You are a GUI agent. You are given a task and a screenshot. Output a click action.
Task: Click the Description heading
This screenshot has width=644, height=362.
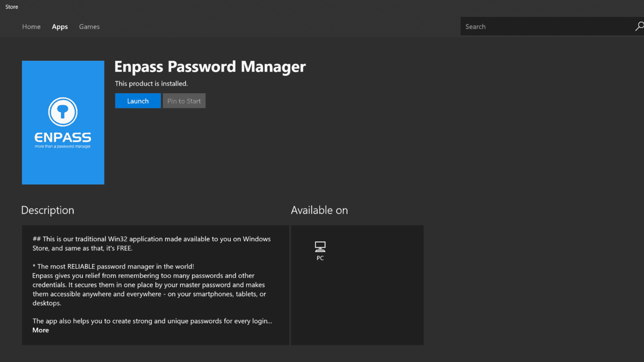48,210
